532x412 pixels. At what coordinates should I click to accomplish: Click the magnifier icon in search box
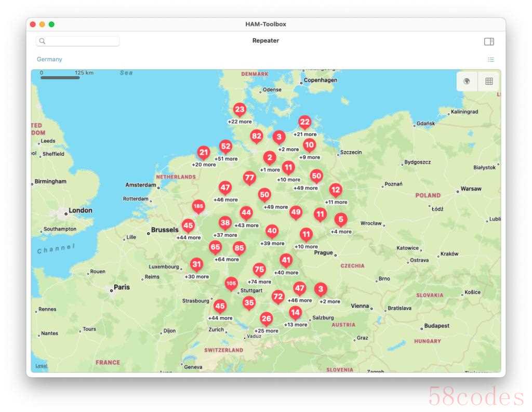tap(42, 41)
